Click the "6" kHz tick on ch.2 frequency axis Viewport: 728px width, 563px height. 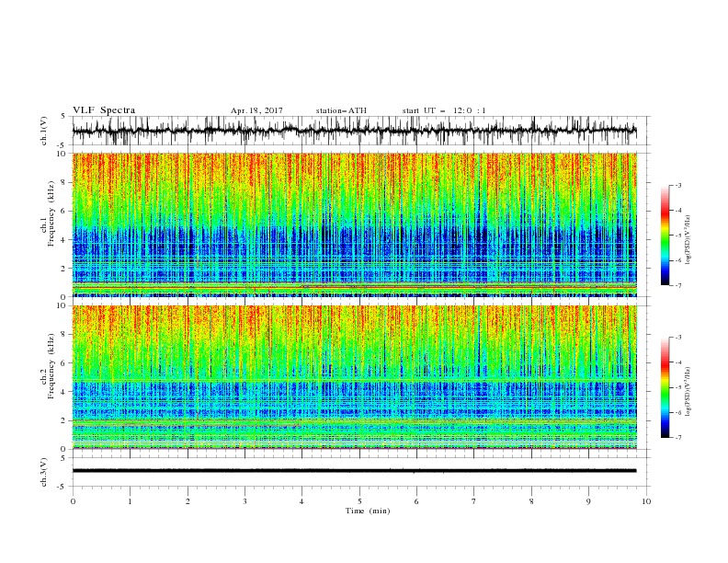pos(64,363)
